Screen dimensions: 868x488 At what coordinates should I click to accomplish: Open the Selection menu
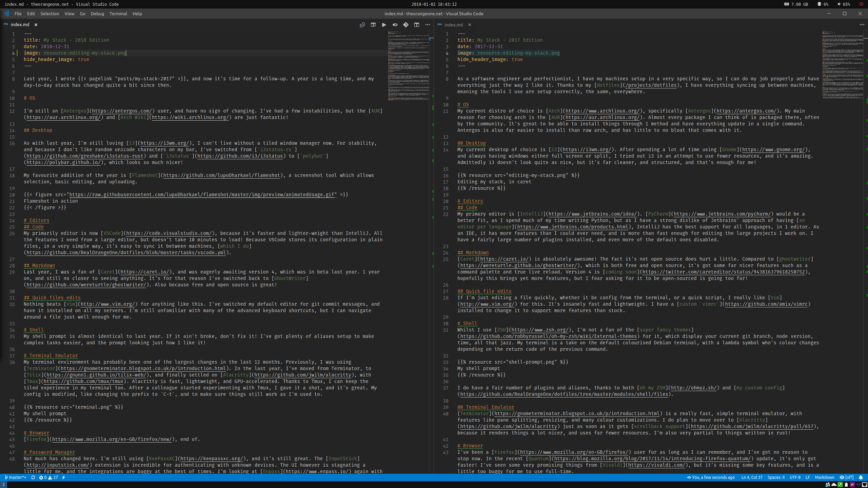(50, 14)
